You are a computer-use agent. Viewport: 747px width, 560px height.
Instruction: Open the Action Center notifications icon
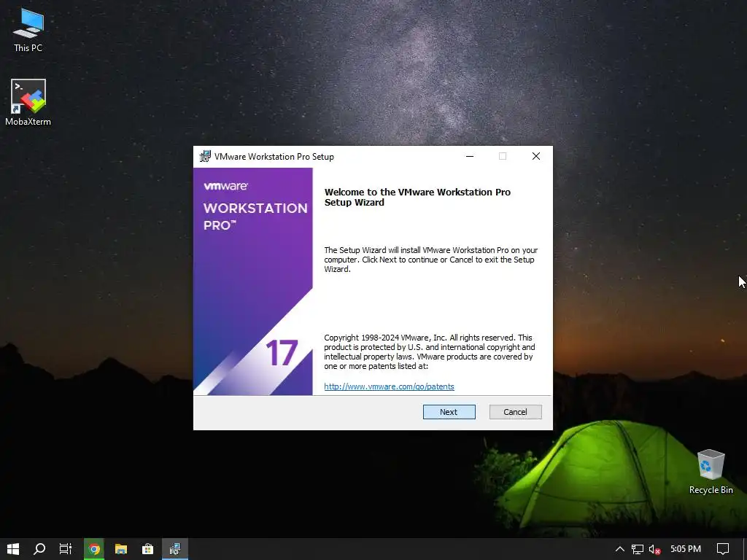point(723,549)
